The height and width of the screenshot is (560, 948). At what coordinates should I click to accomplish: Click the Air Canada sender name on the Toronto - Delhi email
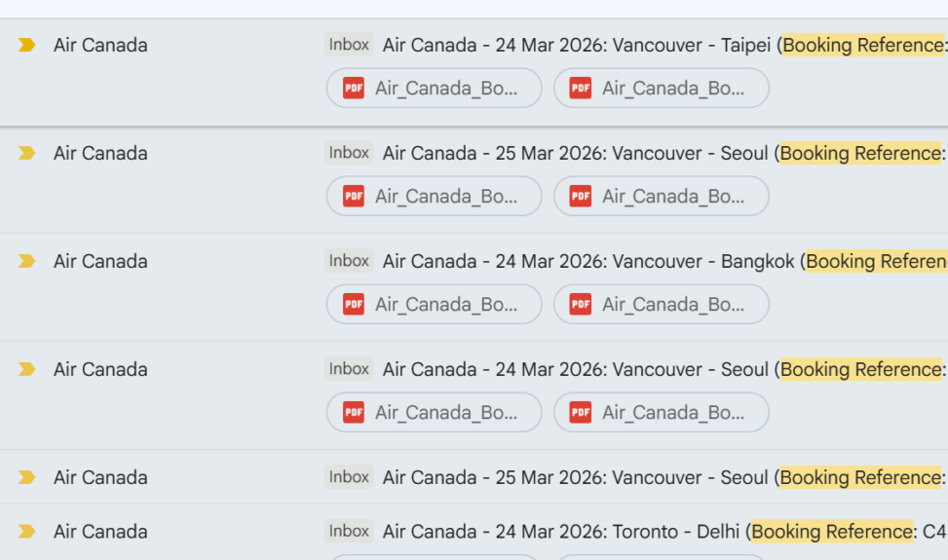[100, 531]
